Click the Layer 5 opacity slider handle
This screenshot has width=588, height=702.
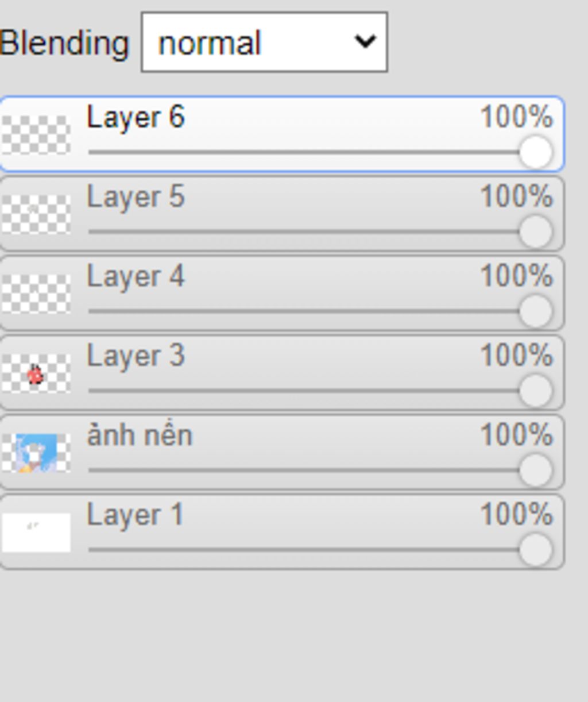click(536, 232)
